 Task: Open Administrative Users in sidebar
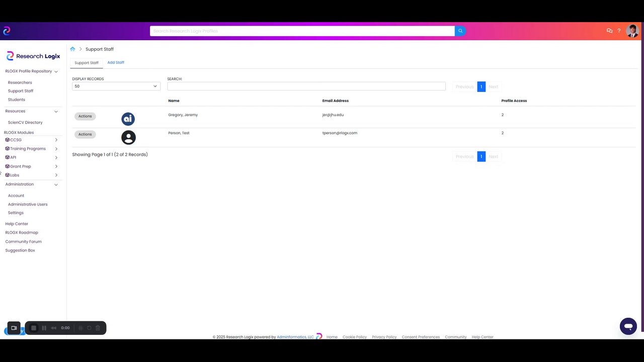click(28, 205)
